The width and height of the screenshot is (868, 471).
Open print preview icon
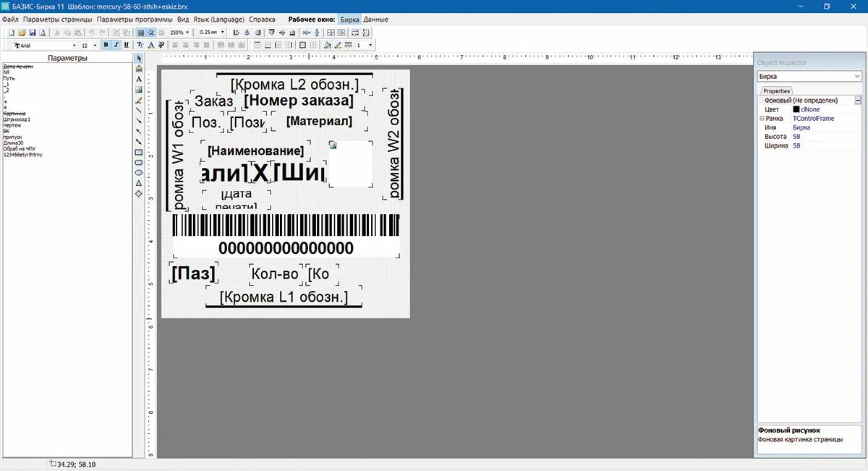coord(42,33)
